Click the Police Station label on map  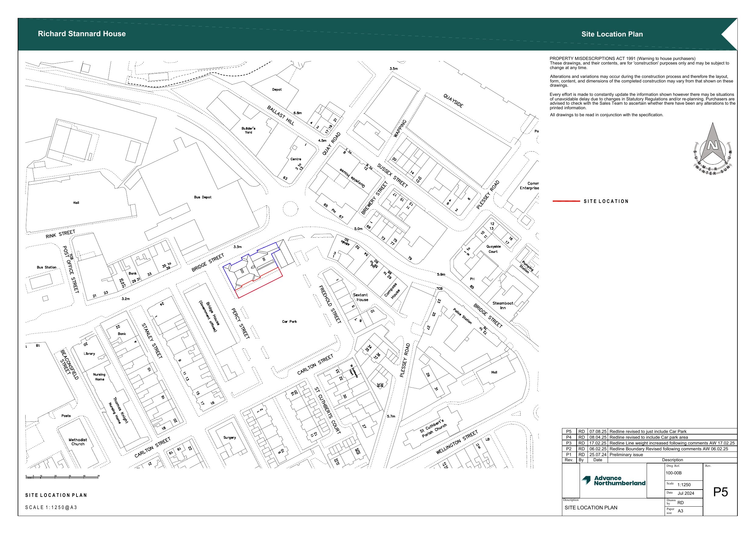click(462, 316)
